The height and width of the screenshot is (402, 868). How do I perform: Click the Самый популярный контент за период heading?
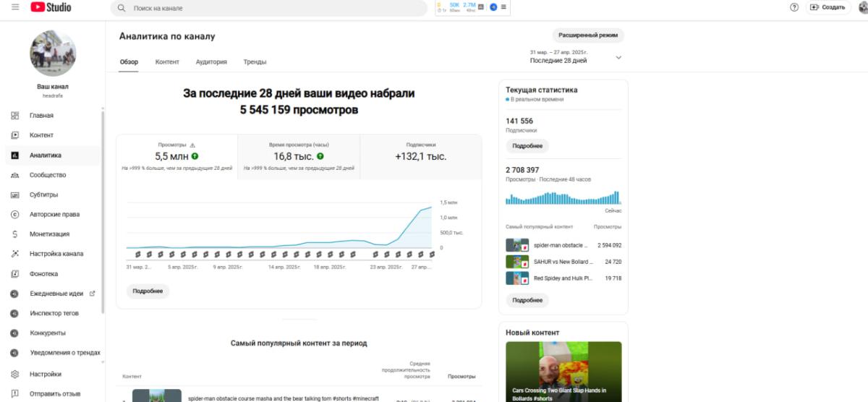[299, 343]
